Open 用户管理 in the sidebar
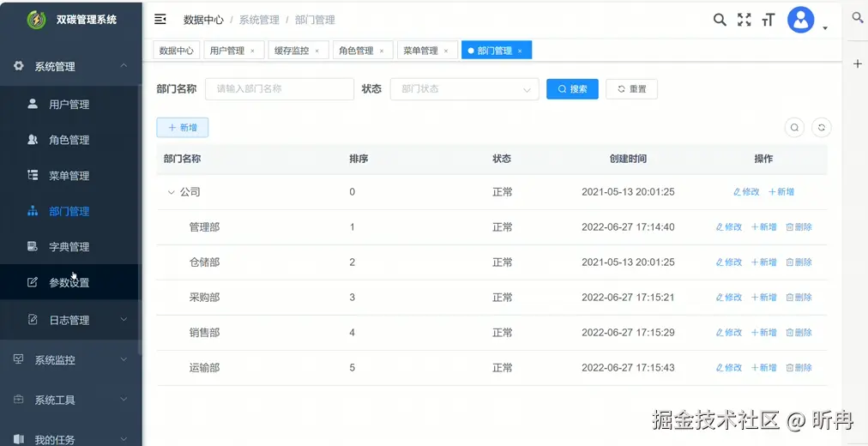 click(x=69, y=104)
